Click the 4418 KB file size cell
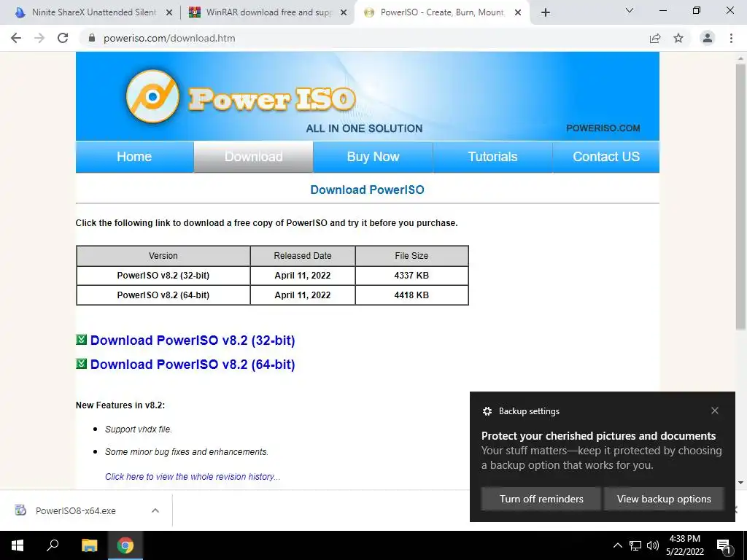The image size is (747, 560). (411, 295)
